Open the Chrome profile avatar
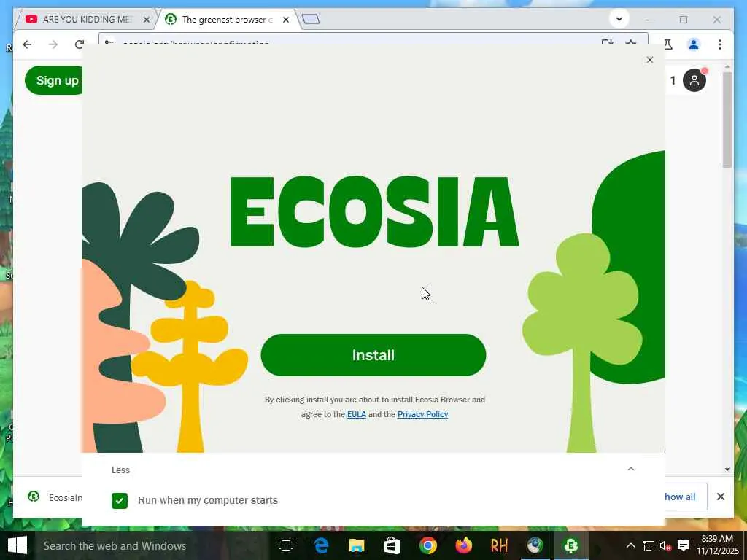The image size is (747, 560). [x=694, y=44]
